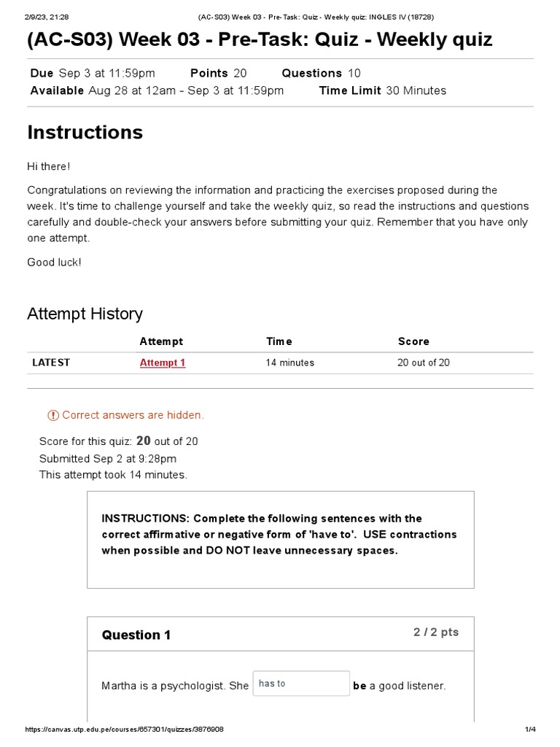Click the Time column header
This screenshot has height=747, width=560.
pyautogui.click(x=279, y=341)
